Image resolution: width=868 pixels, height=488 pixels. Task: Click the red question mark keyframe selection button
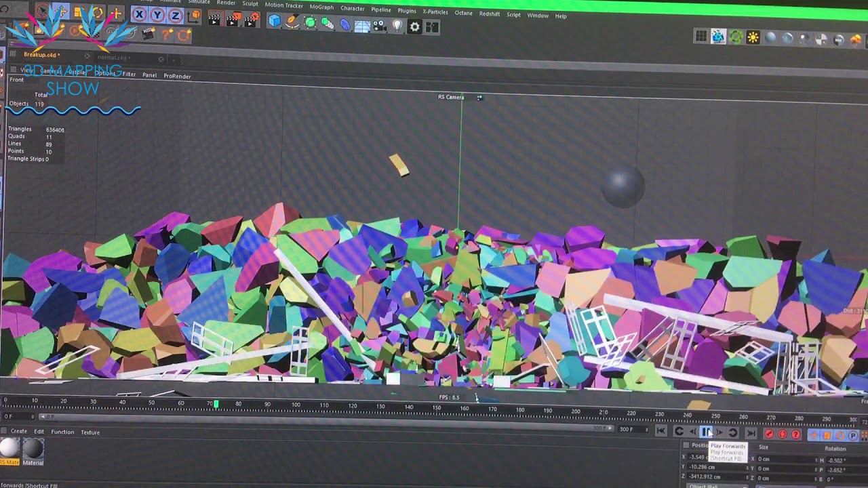[796, 434]
